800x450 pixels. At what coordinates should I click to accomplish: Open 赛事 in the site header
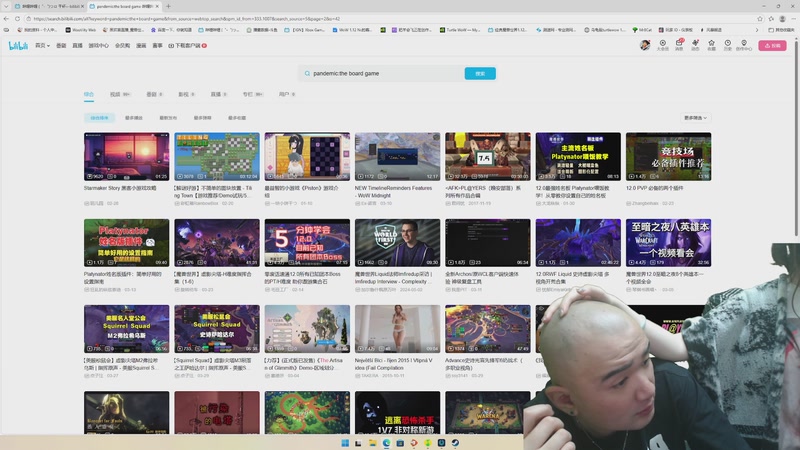pos(158,45)
